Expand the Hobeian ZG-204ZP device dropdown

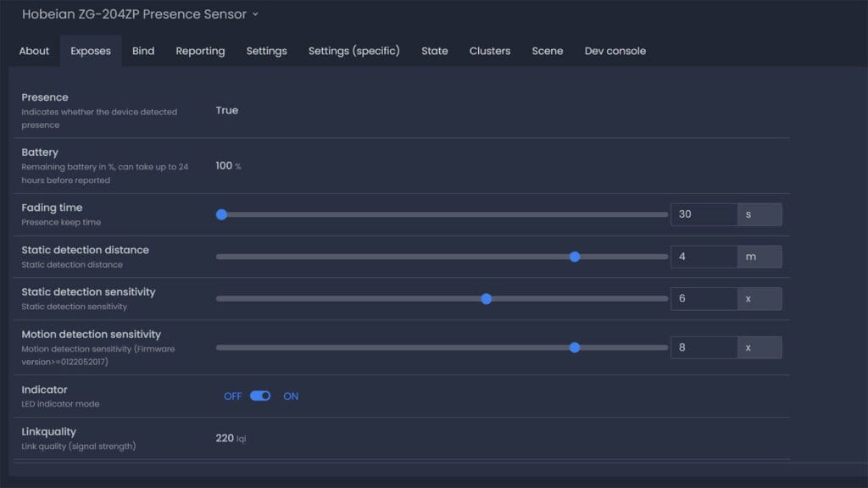[x=253, y=14]
